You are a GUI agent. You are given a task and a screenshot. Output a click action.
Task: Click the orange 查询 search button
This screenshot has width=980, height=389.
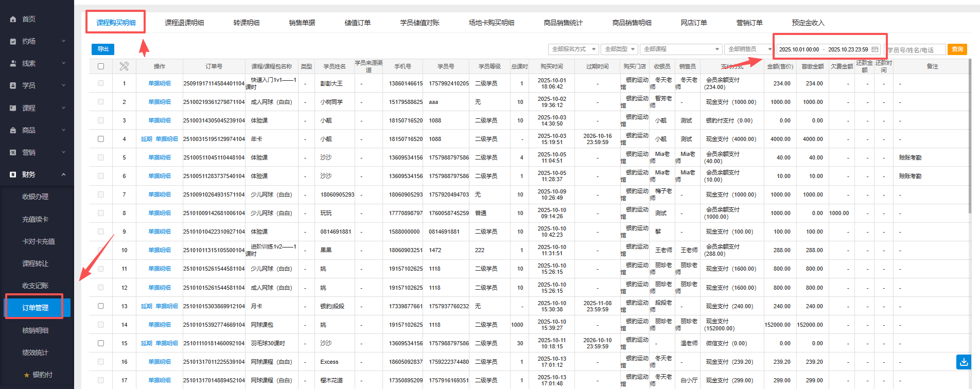click(957, 49)
